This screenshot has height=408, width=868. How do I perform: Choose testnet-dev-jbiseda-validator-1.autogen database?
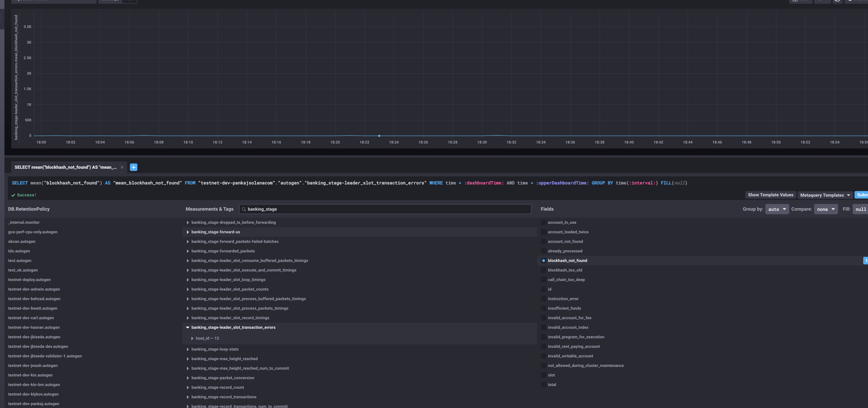[x=45, y=356]
